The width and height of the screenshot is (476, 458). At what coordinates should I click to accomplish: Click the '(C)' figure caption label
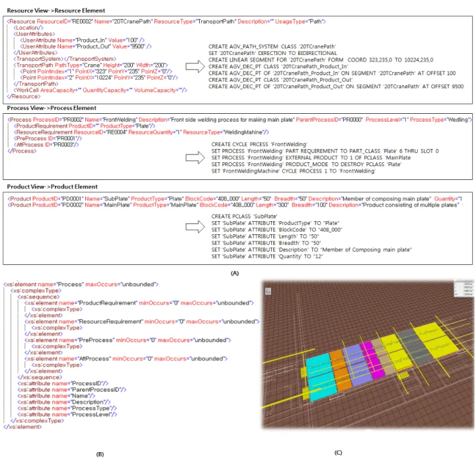(339, 453)
